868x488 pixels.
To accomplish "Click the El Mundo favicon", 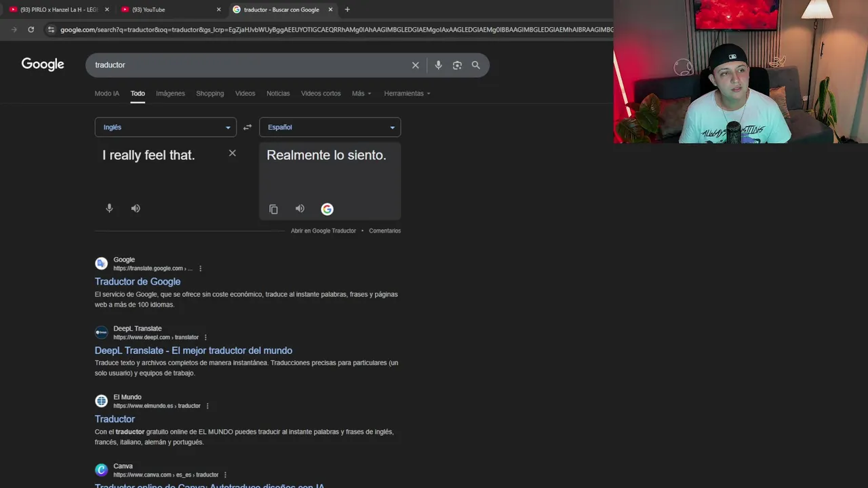I will pos(101,401).
